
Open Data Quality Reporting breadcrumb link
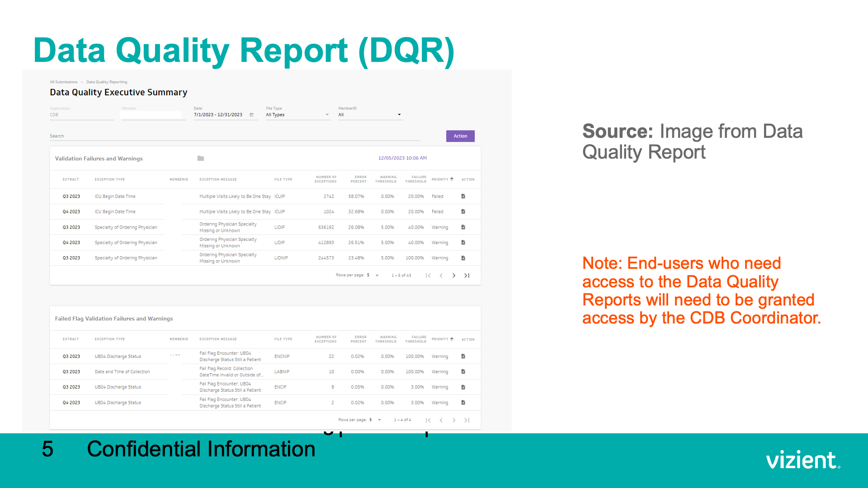tap(107, 82)
